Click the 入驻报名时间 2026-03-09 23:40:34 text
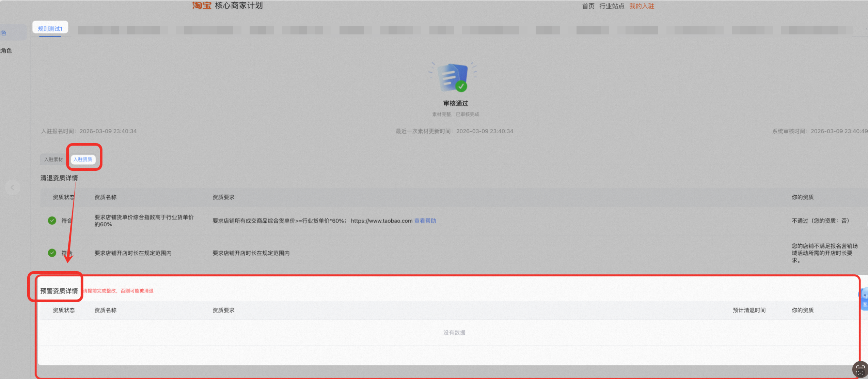868x379 pixels. click(89, 131)
